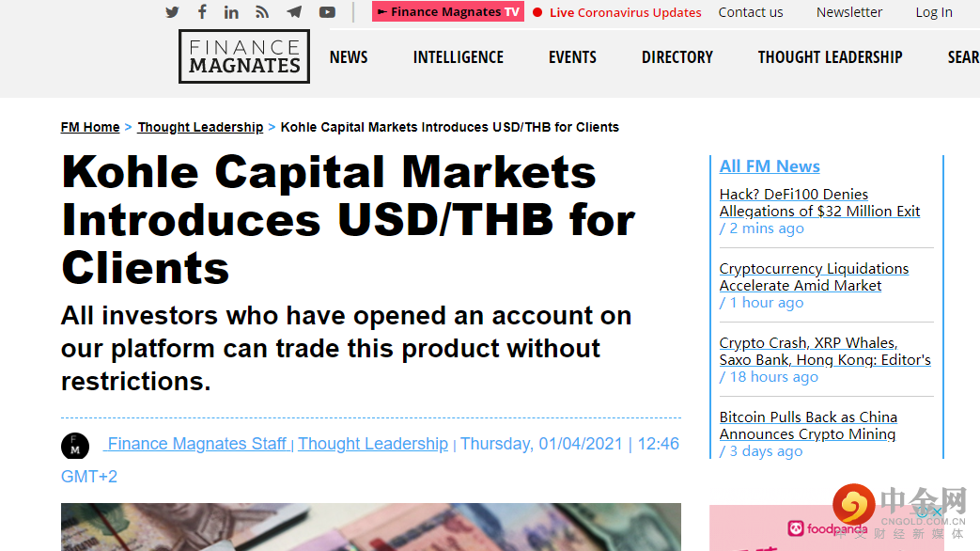Screen dimensions: 980x551
Task: Click the FM author avatar icon
Action: (75, 446)
